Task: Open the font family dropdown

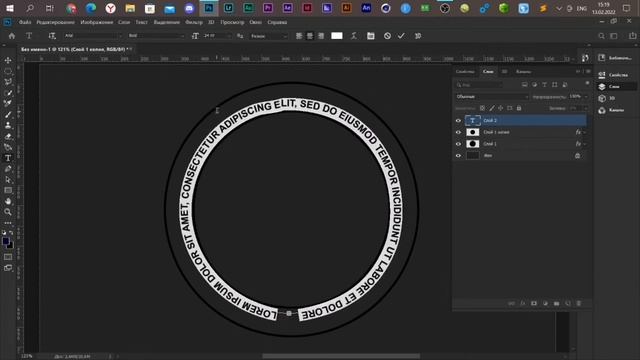Action: coord(93,36)
